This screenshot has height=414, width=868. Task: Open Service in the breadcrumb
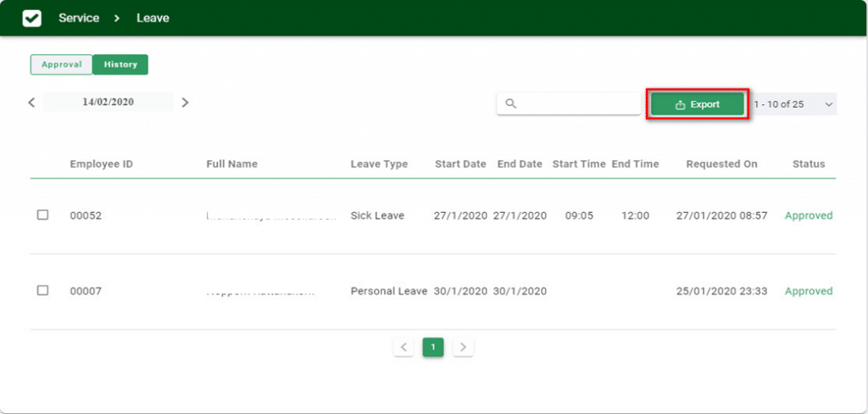[79, 18]
